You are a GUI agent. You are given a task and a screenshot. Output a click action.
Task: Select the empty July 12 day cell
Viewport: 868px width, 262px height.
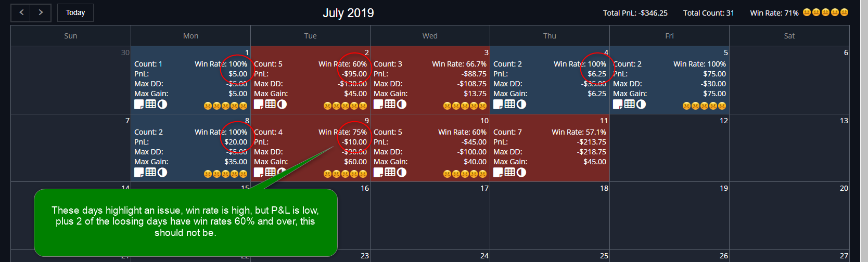[x=669, y=148]
